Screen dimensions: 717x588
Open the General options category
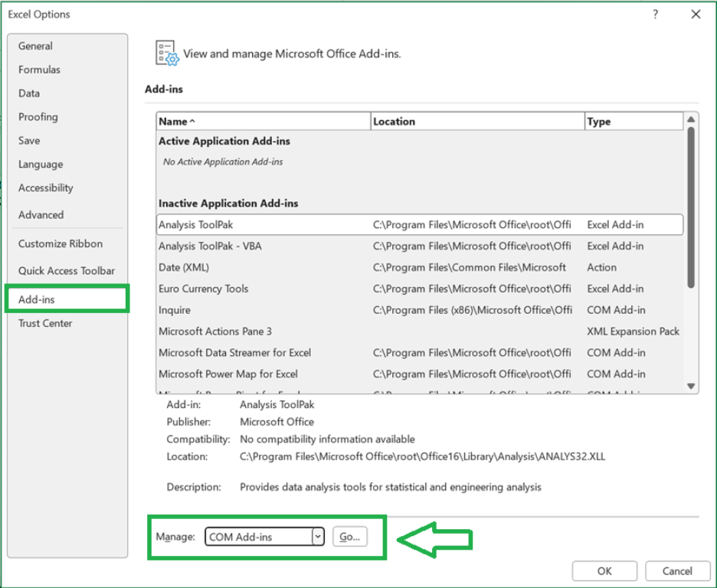[x=35, y=46]
